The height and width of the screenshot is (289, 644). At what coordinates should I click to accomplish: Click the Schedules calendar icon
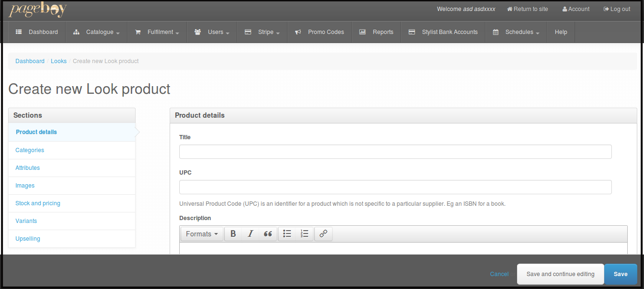coord(495,32)
